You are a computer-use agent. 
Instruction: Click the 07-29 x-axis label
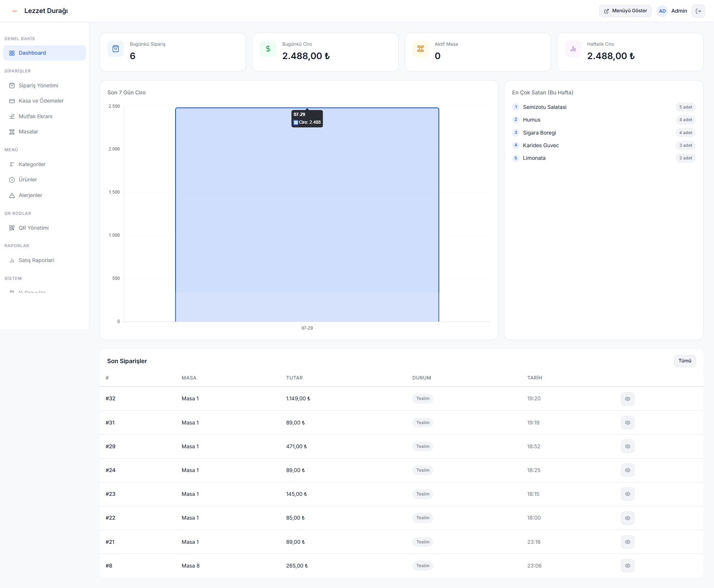tap(307, 328)
